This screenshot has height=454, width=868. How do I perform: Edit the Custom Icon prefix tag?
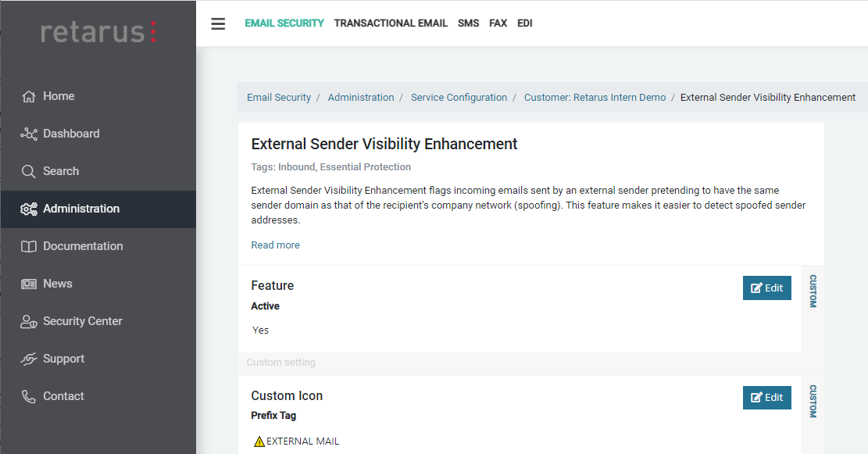766,397
